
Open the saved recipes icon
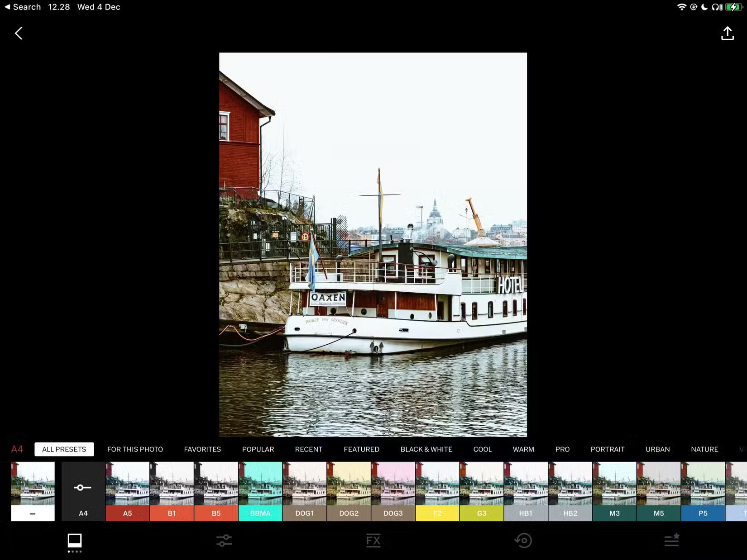pyautogui.click(x=672, y=540)
